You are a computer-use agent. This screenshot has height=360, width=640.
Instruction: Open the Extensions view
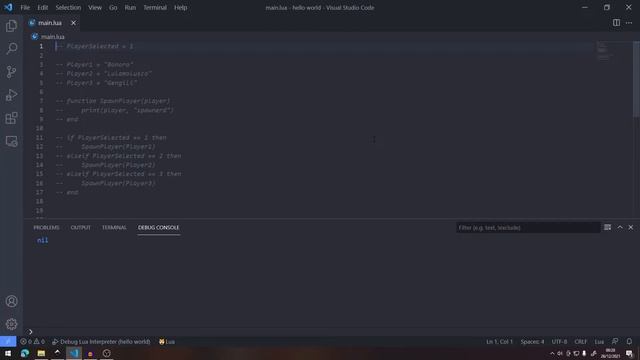(11, 118)
